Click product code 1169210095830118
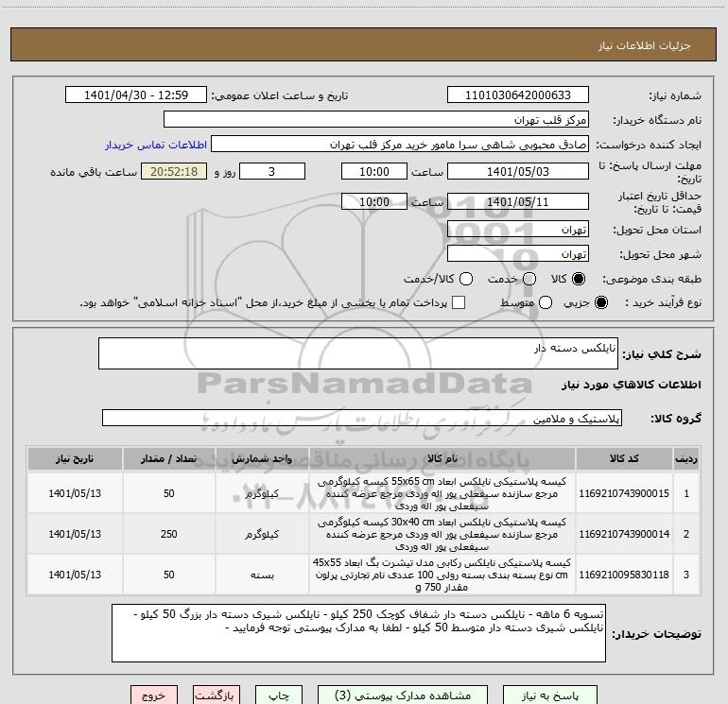 (624, 575)
